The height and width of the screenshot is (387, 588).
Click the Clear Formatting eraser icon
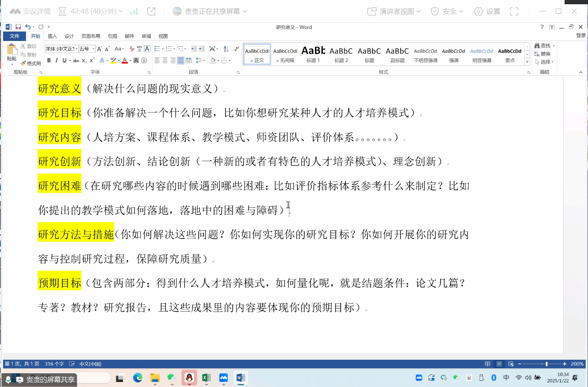pyautogui.click(x=132, y=49)
